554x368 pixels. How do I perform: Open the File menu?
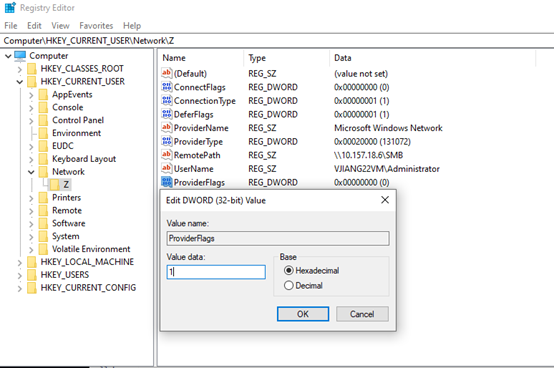tap(11, 26)
